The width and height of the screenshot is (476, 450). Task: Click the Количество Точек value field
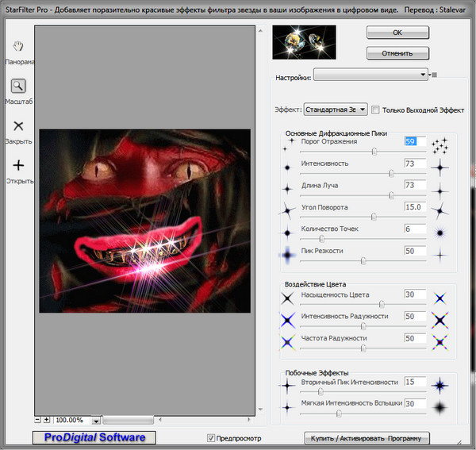pyautogui.click(x=414, y=229)
